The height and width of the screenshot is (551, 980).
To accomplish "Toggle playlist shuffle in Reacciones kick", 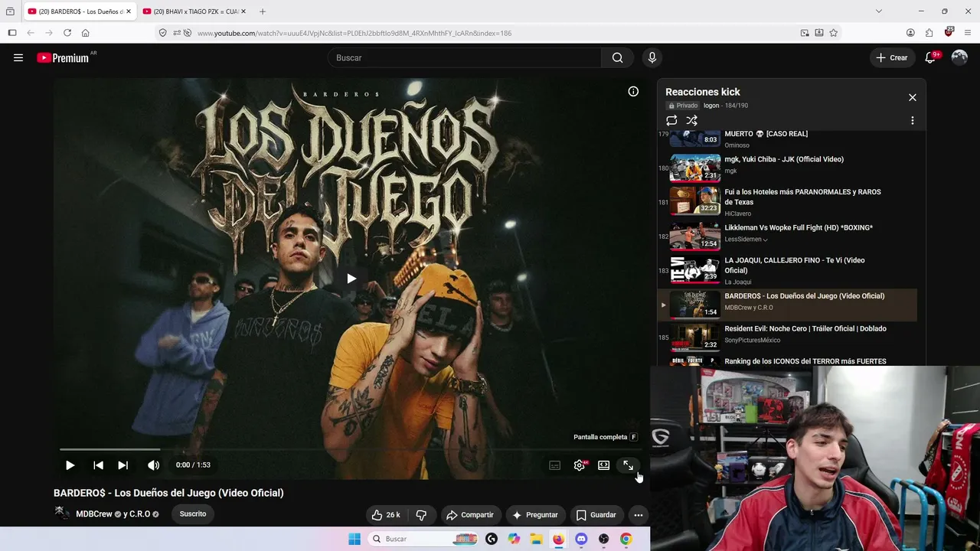I will tap(691, 120).
